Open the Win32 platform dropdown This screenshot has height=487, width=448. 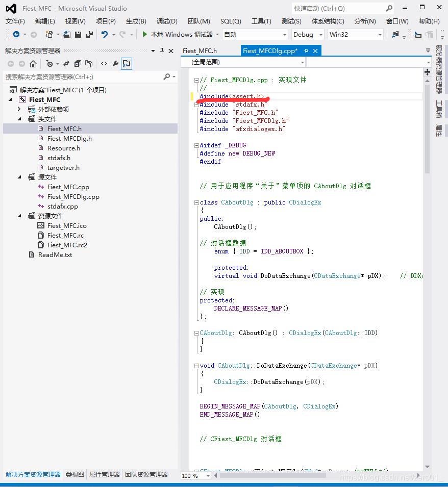point(380,35)
